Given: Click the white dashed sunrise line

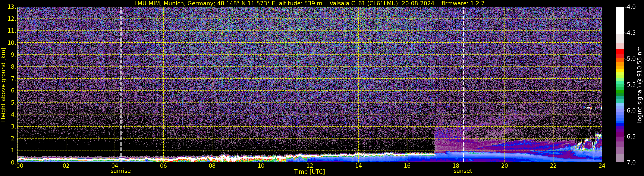Looking at the screenshot, I should (x=121, y=75).
